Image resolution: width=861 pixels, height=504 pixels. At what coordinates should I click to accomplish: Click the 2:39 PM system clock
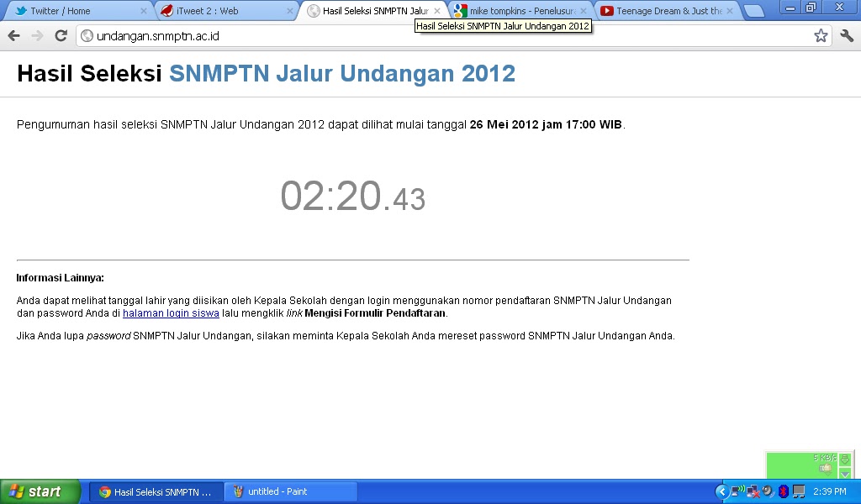[830, 491]
